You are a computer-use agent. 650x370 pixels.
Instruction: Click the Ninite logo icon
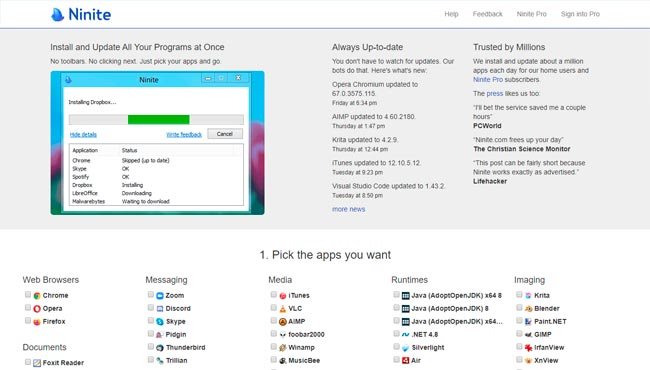click(x=58, y=15)
